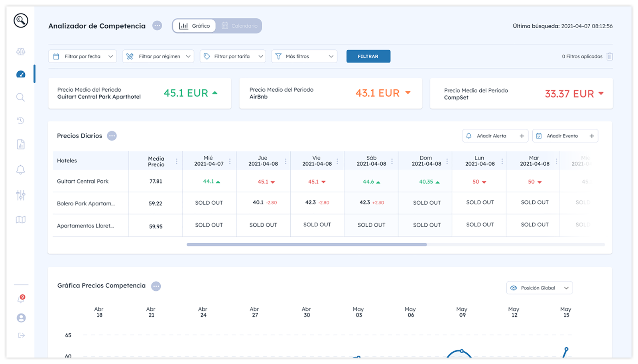The image size is (638, 364).
Task: Click the Hoteles column header
Action: point(67,161)
